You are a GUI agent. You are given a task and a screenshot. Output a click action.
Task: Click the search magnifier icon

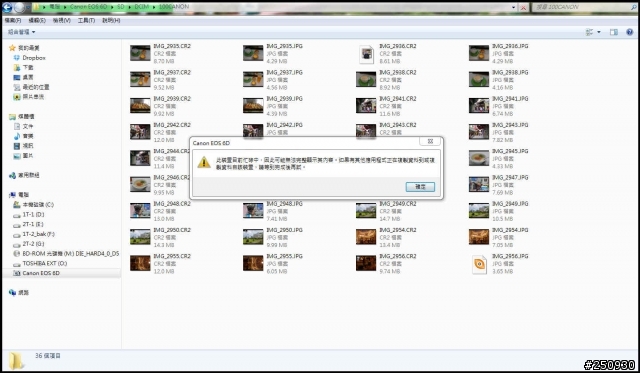pos(633,7)
